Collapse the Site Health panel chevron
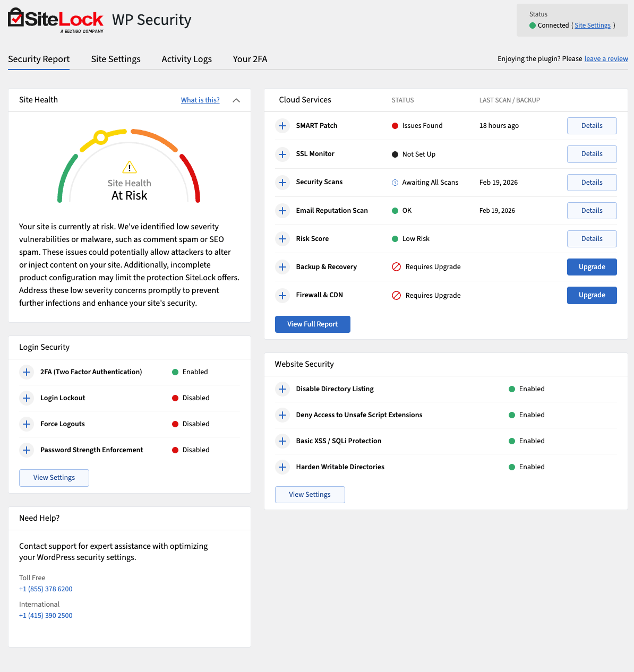 coord(236,100)
